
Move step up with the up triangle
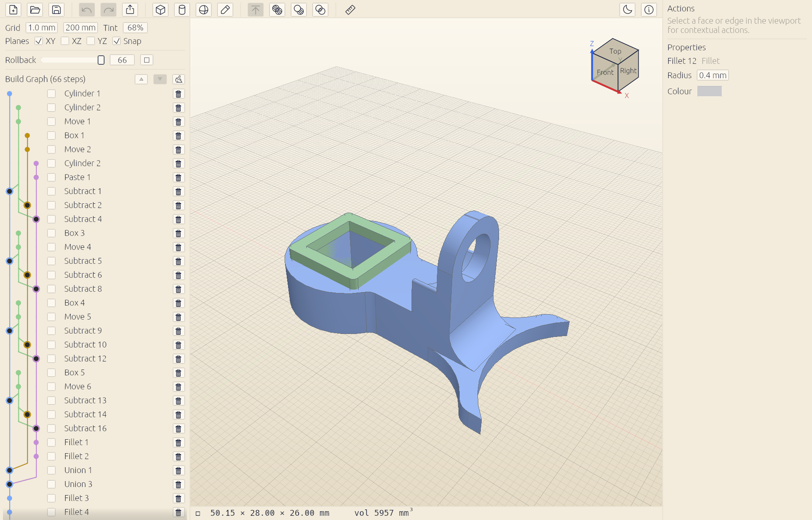141,79
